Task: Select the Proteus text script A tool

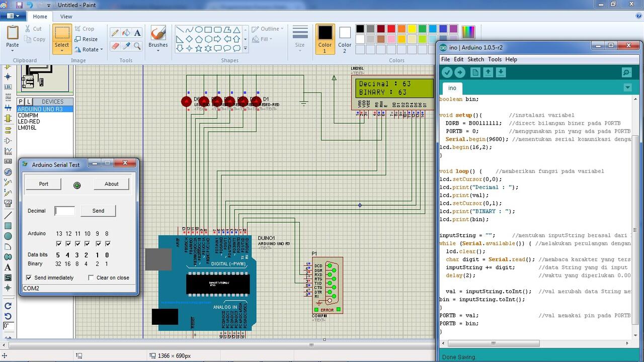Action: 8,267
